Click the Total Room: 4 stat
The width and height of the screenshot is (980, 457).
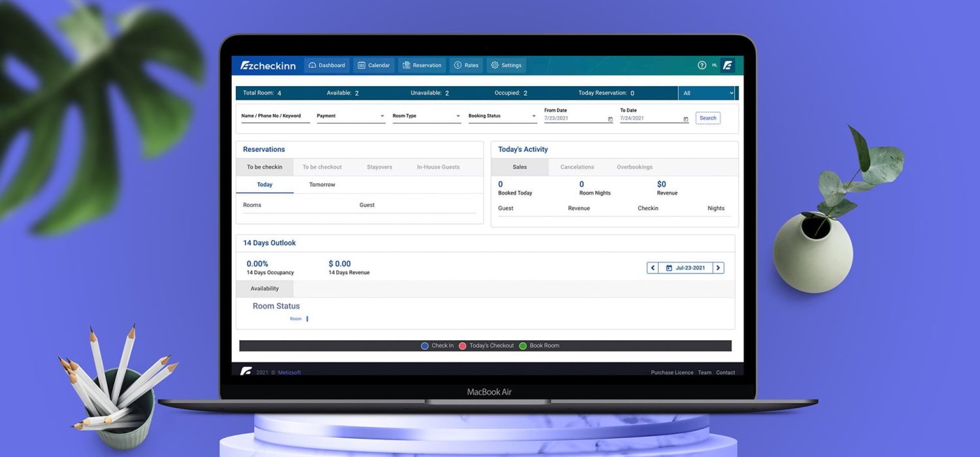tap(262, 93)
